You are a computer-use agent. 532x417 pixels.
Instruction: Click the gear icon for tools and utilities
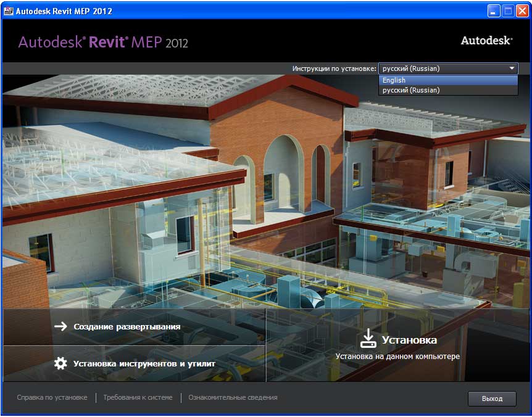(60, 363)
